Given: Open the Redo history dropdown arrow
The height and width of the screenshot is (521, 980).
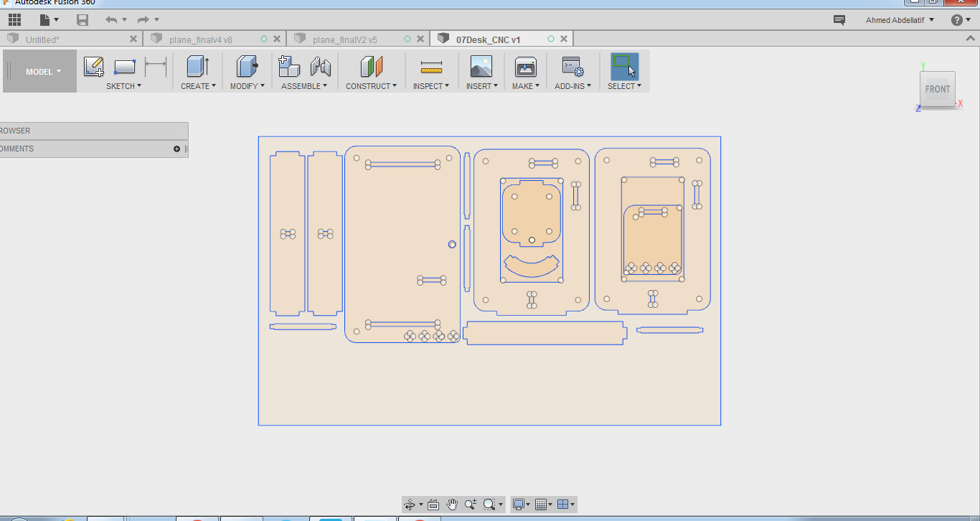Looking at the screenshot, I should [157, 20].
